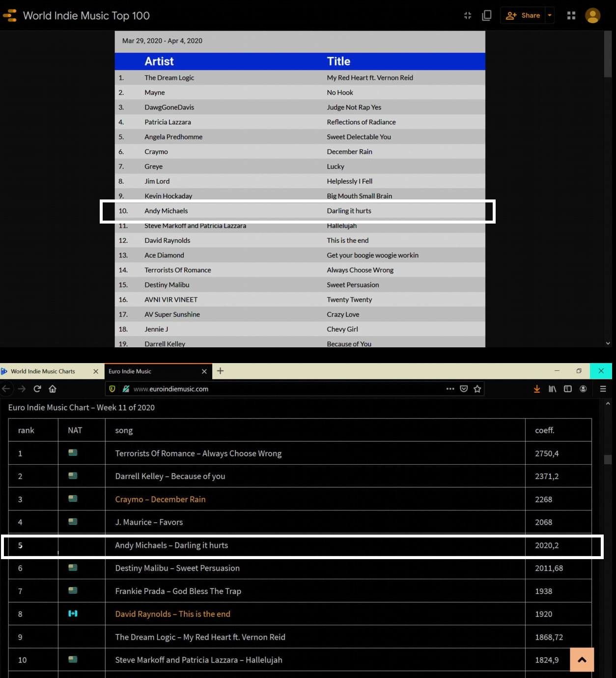Image resolution: width=616 pixels, height=678 pixels.
Task: Open tracking protection shield panel
Action: [x=112, y=389]
